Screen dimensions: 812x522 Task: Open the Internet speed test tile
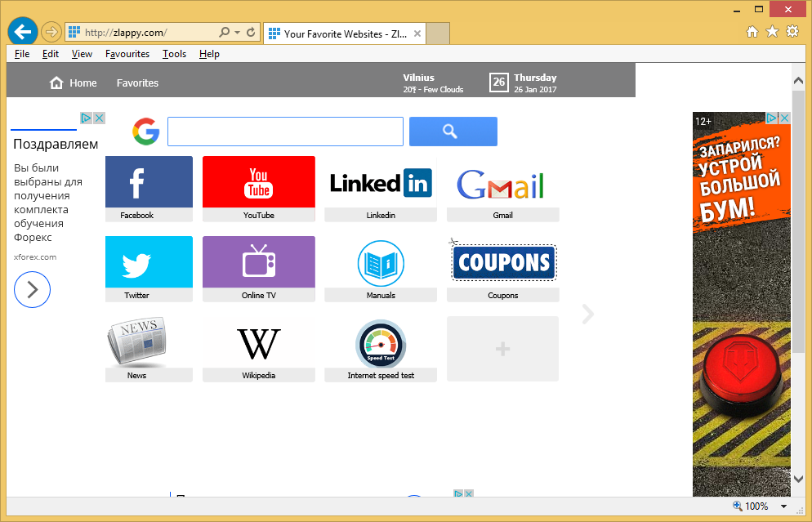tap(381, 344)
